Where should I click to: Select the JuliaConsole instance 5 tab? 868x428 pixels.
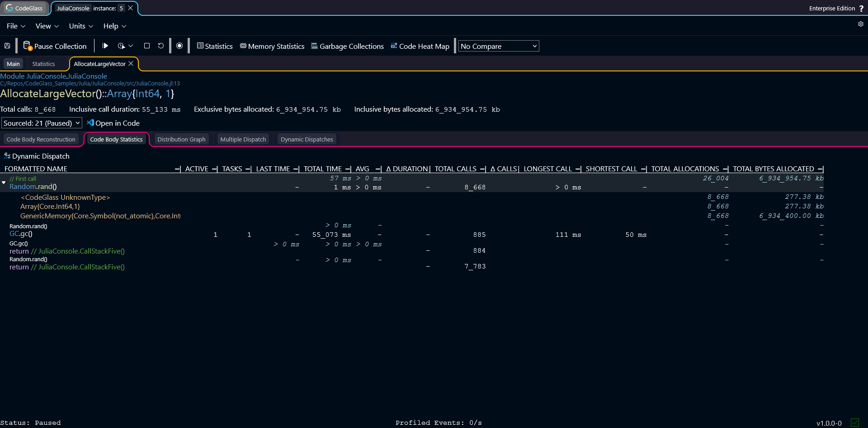point(90,8)
